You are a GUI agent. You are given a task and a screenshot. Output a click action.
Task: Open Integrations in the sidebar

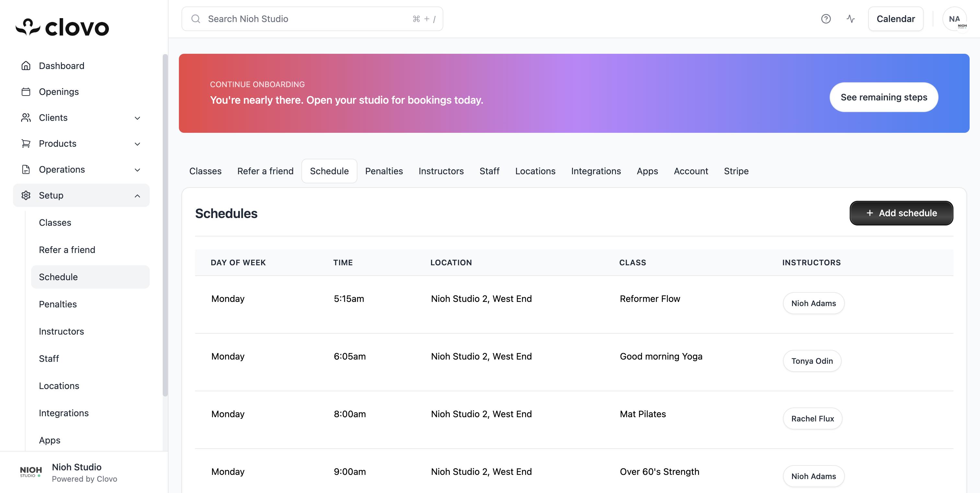(x=90, y=413)
